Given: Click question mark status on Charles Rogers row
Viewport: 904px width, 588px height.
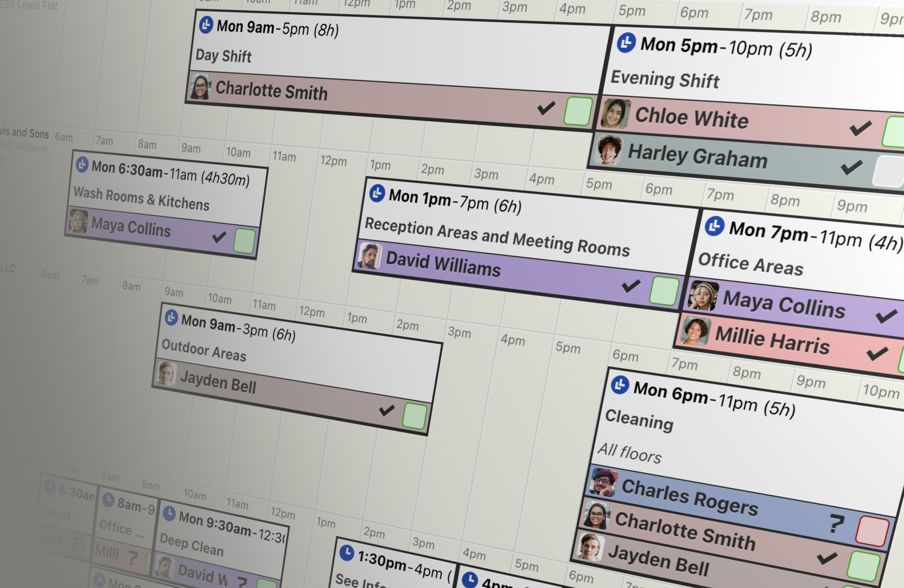Looking at the screenshot, I should click(837, 524).
